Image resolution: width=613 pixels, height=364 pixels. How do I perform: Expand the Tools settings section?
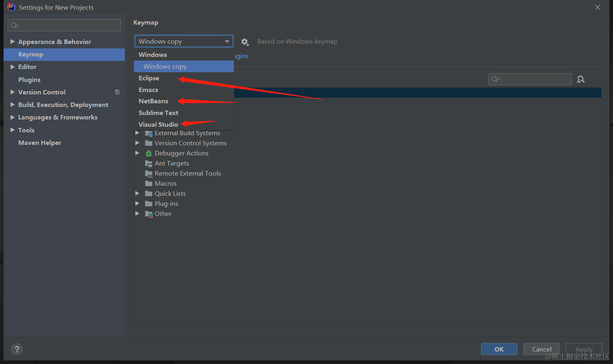(x=13, y=130)
